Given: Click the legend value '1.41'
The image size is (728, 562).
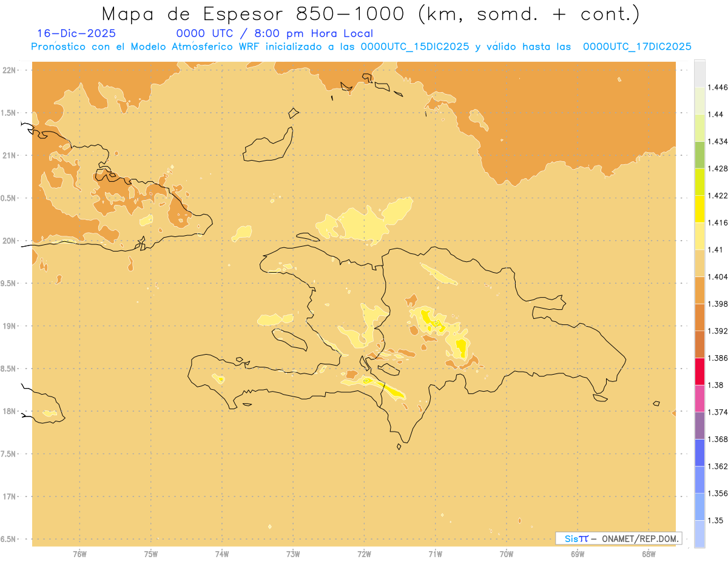Looking at the screenshot, I should [x=715, y=250].
